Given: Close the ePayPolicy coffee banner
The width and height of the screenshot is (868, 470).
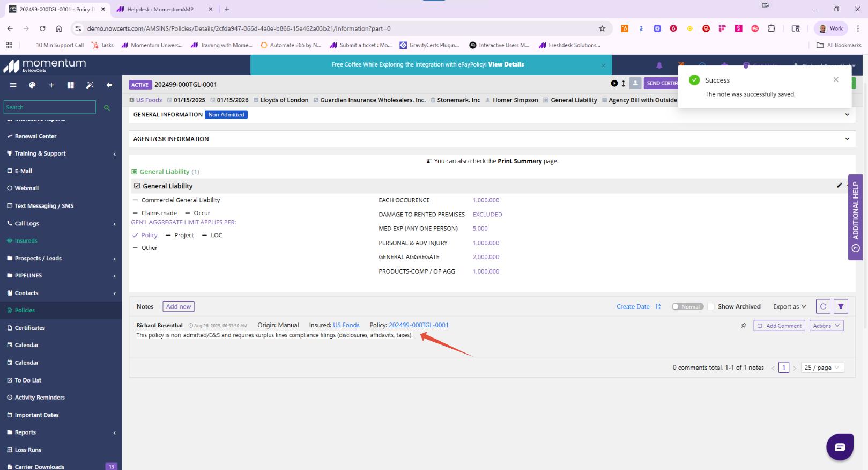Looking at the screenshot, I should pyautogui.click(x=603, y=65).
